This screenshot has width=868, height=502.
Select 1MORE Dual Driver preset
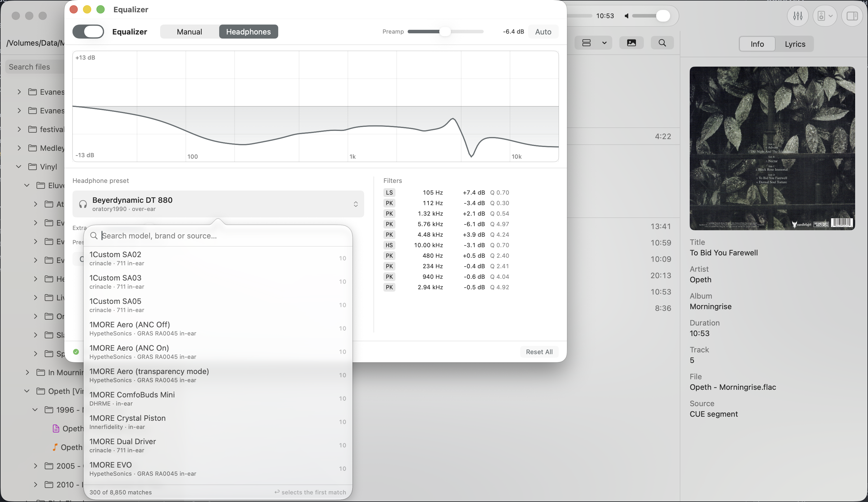pos(218,445)
